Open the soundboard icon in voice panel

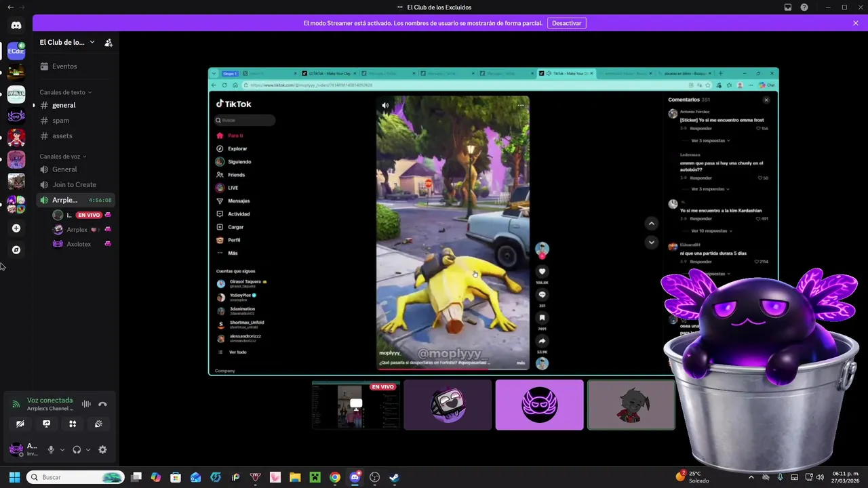pyautogui.click(x=98, y=424)
